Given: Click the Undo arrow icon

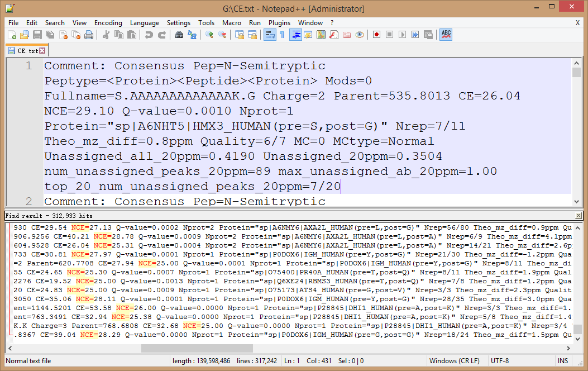Looking at the screenshot, I should click(x=149, y=35).
